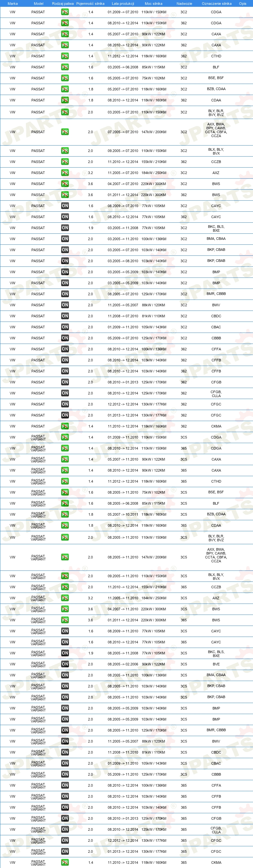This screenshot has width=253, height=868.
Task: Select the diesel ON icon in the Variant 365 CFFA row
Action: pyautogui.click(x=65, y=785)
